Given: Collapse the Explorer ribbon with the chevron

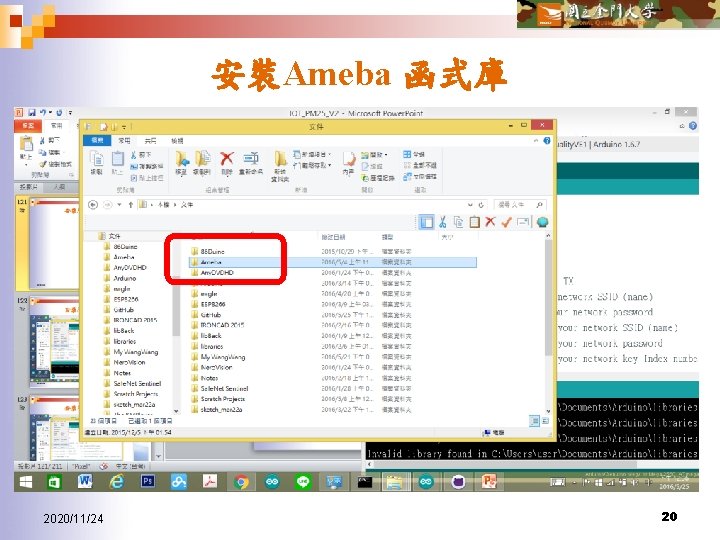Looking at the screenshot, I should coord(536,141).
